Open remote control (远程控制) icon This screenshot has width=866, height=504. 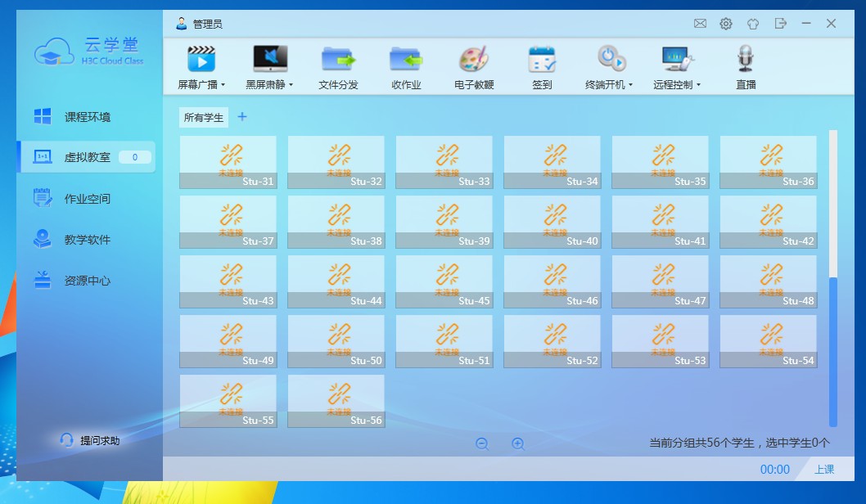677,59
